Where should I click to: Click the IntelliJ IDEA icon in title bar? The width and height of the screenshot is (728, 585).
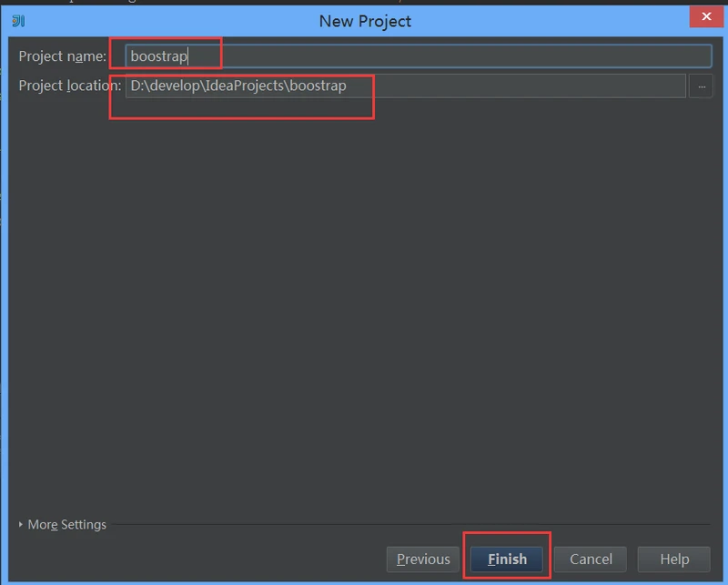click(x=18, y=21)
